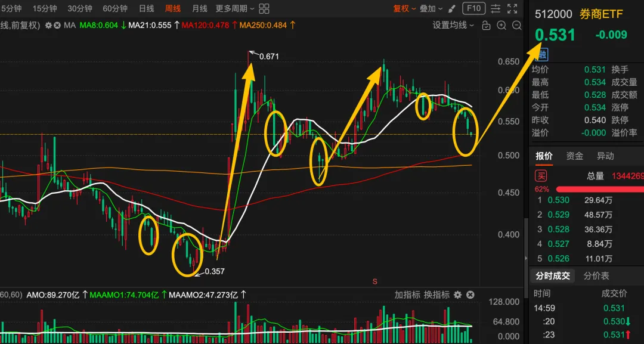Open the multi-chart grid layout icon
Image resolution: width=644 pixels, height=344 pixels.
(x=265, y=8)
